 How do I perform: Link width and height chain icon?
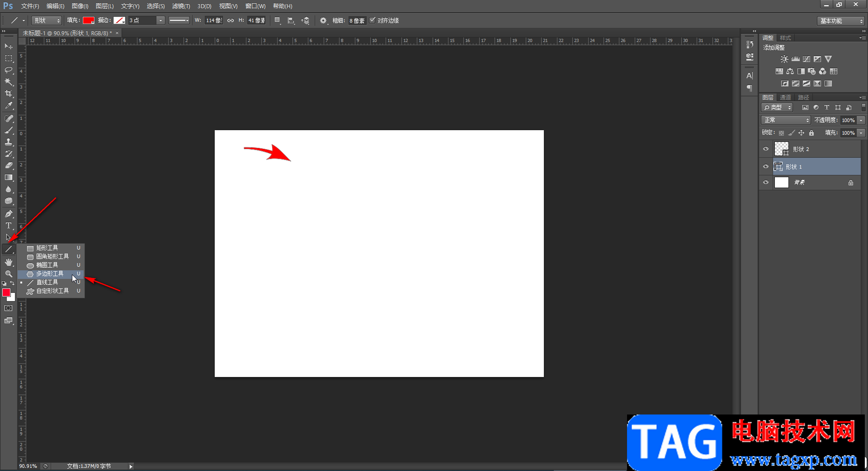click(231, 20)
